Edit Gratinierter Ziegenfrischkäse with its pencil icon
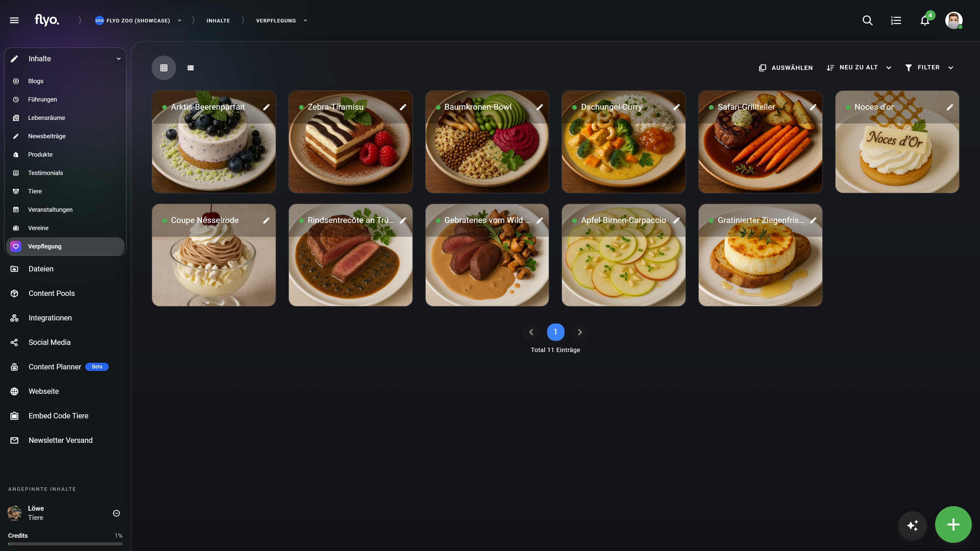Screen dimensions: 980x551 click(x=813, y=220)
